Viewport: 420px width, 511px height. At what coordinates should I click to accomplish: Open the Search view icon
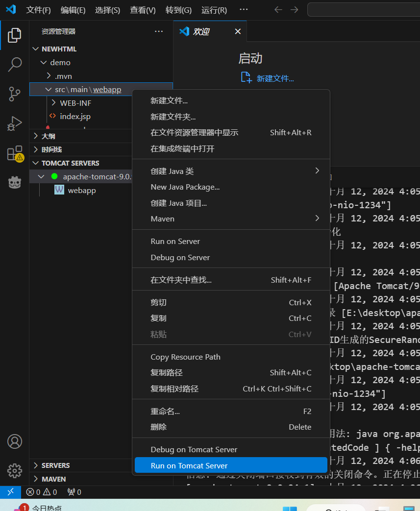point(14,64)
